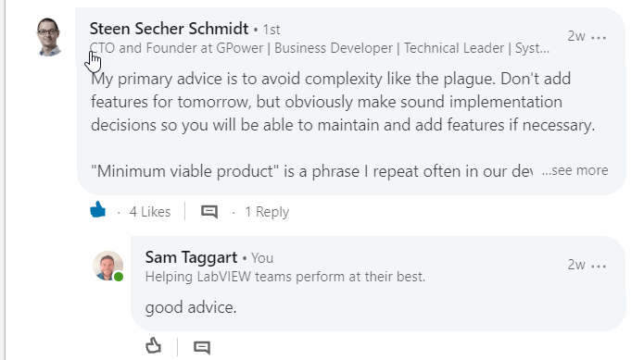Screen dimensions: 644x360
Task: Open Sam Taggart's profile picture
Action: (108, 266)
